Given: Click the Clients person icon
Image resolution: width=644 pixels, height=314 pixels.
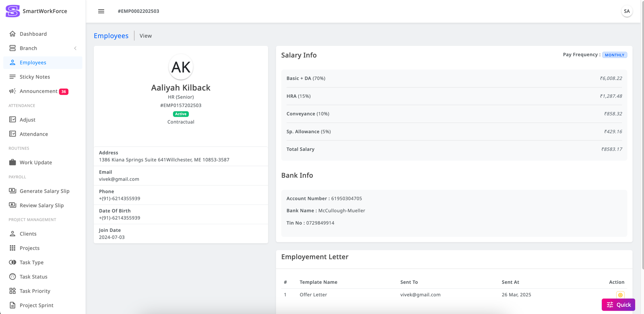Looking at the screenshot, I should pos(12,234).
